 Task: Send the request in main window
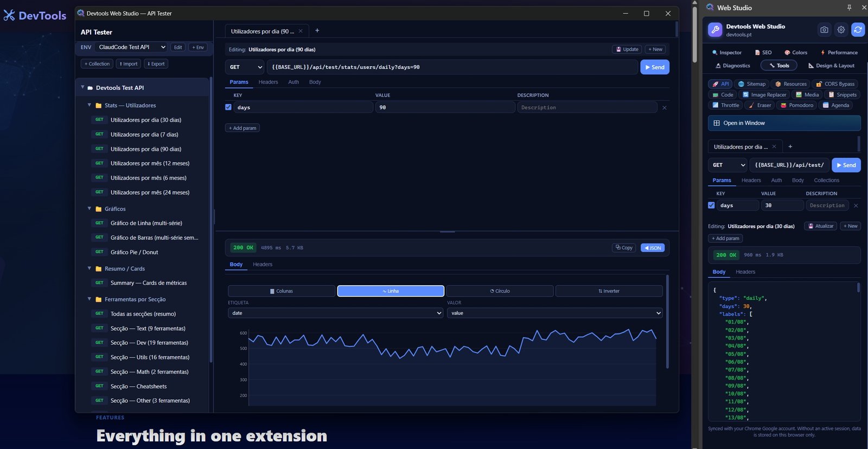coord(655,67)
